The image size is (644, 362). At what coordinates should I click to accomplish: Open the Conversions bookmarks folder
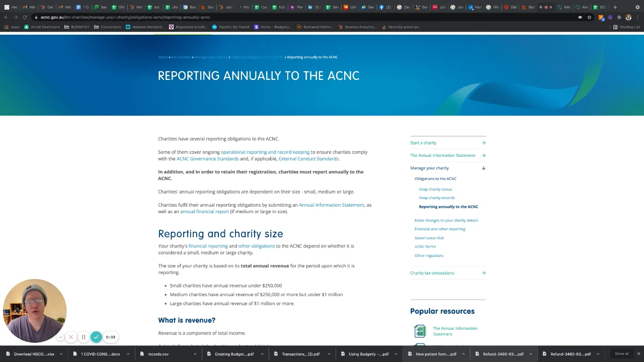[108, 27]
